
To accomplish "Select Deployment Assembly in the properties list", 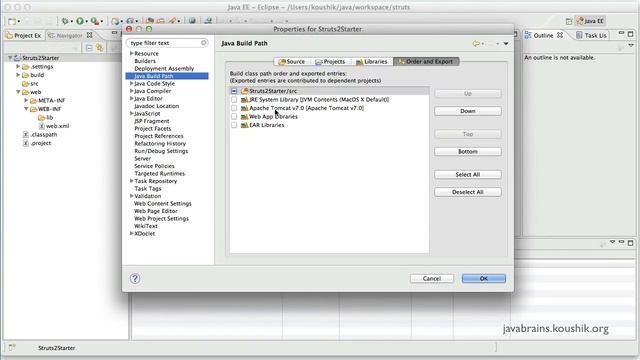I will click(x=164, y=69).
